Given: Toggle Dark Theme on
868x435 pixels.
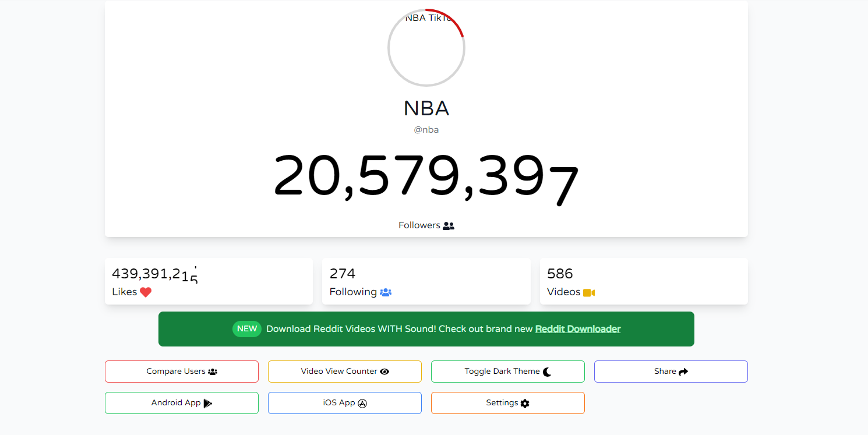Looking at the screenshot, I should coord(507,372).
